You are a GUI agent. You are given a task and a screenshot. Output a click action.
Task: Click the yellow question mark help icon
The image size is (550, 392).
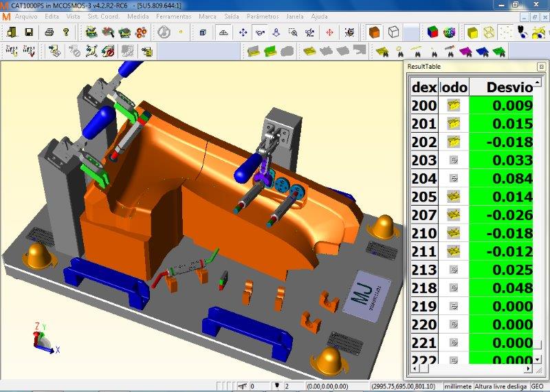(x=66, y=32)
